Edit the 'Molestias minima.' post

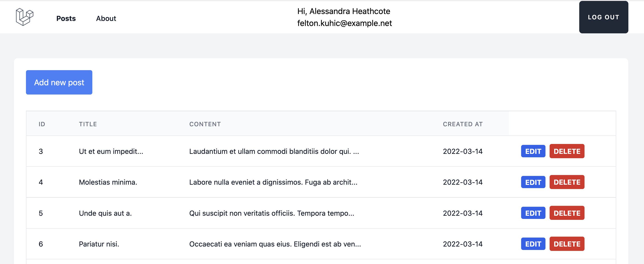point(533,182)
